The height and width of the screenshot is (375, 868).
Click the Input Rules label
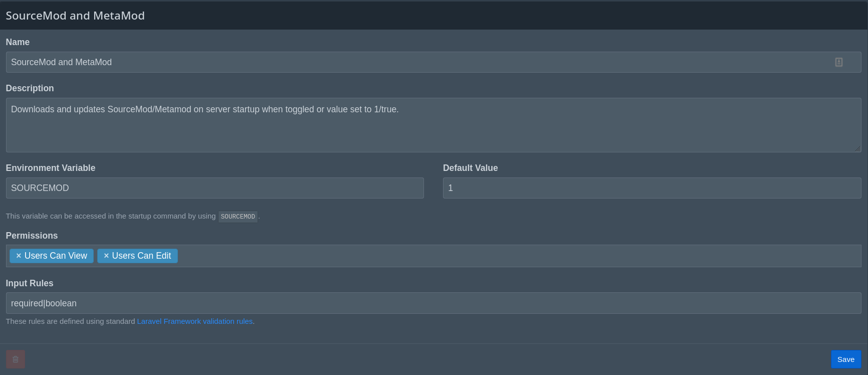[x=30, y=283]
